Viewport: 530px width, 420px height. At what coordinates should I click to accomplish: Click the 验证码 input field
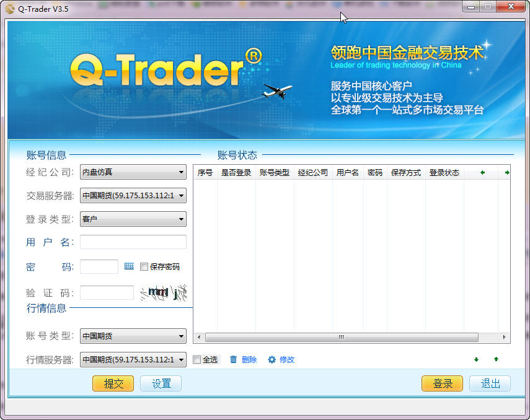tap(107, 292)
